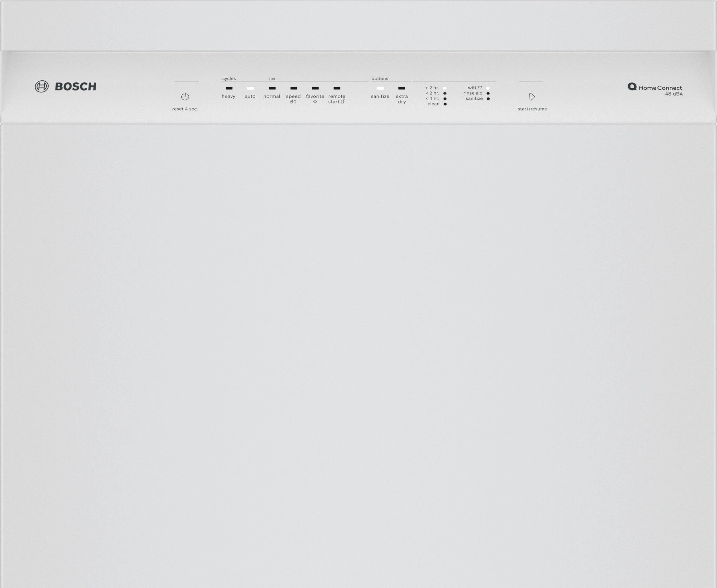Toggle the sanitize option

coord(380,88)
